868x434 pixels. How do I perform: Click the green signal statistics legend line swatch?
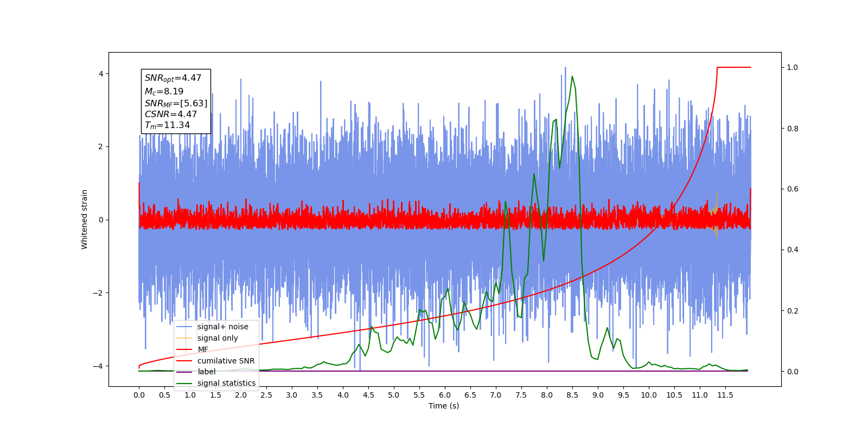click(185, 383)
